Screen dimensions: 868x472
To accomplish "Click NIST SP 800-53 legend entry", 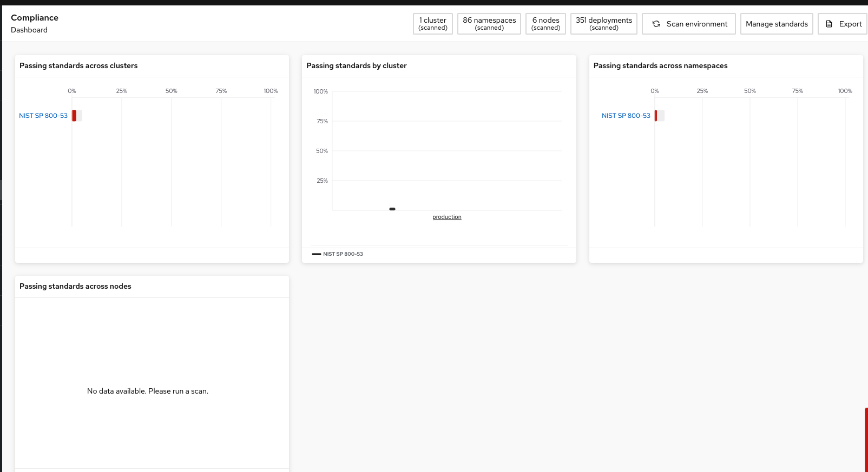I will (338, 254).
